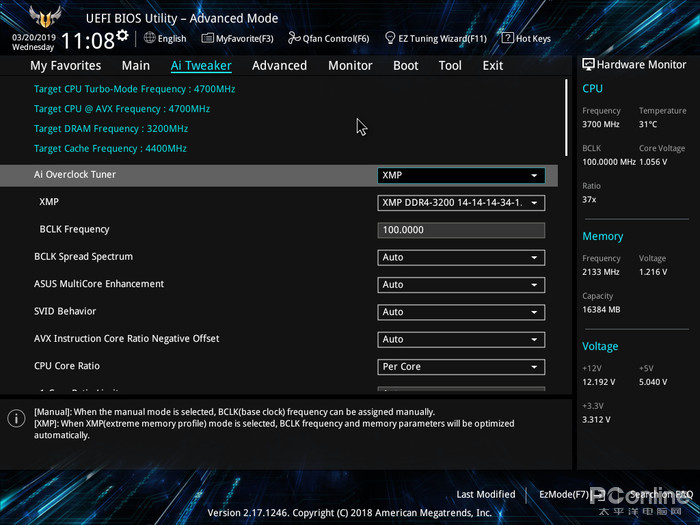Open MyFavorite(F3) from the top toolbar
Image resolution: width=700 pixels, height=525 pixels.
207,38
